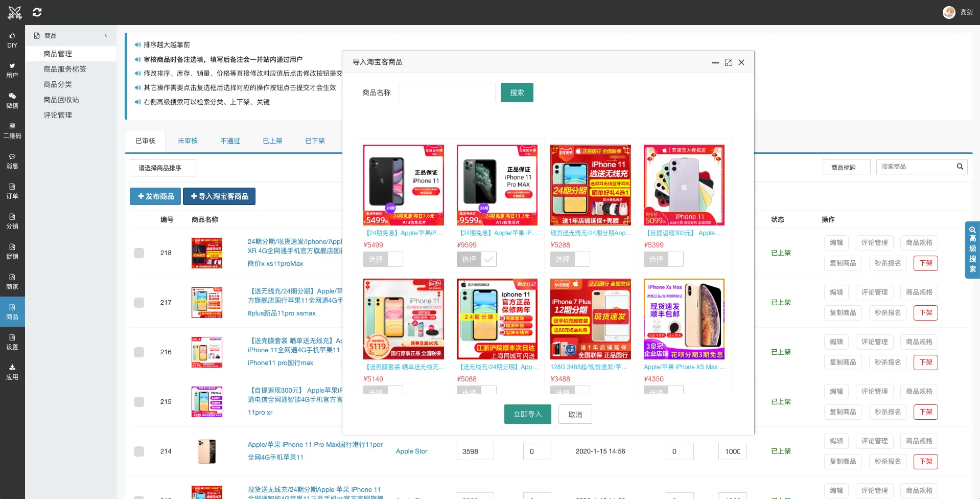Click 编辑 for product 218

click(x=836, y=243)
